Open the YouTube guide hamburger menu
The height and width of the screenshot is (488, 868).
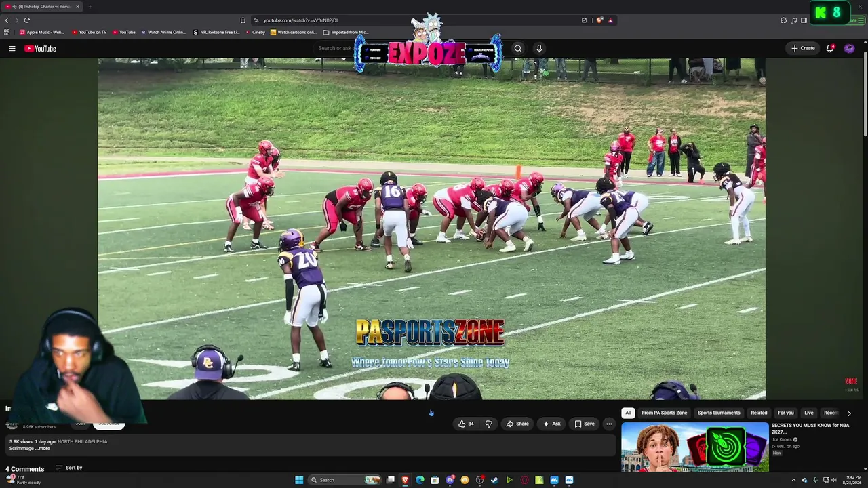pyautogui.click(x=12, y=48)
